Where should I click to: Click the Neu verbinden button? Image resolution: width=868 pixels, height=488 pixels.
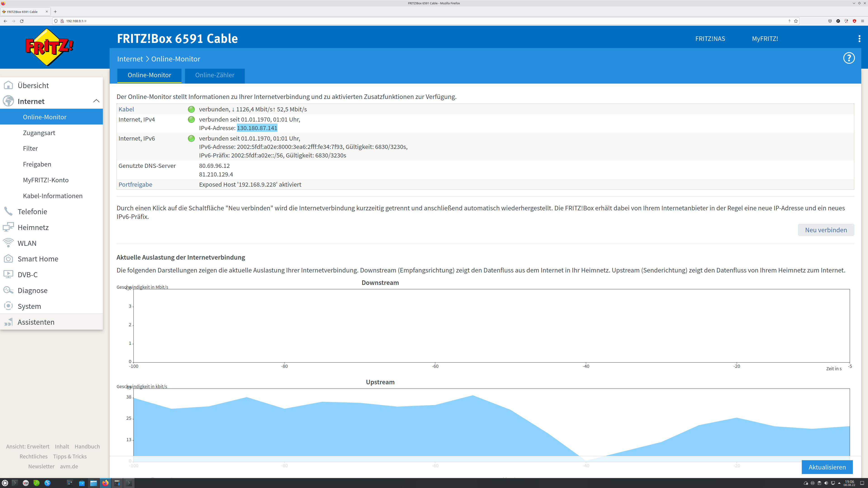[x=826, y=230]
